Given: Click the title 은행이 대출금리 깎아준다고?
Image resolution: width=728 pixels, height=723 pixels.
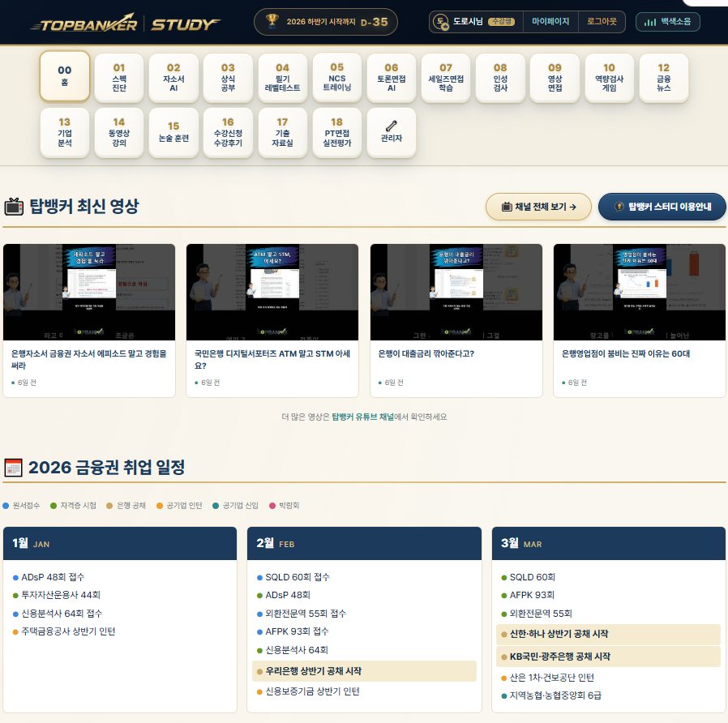Looking at the screenshot, I should tap(426, 353).
